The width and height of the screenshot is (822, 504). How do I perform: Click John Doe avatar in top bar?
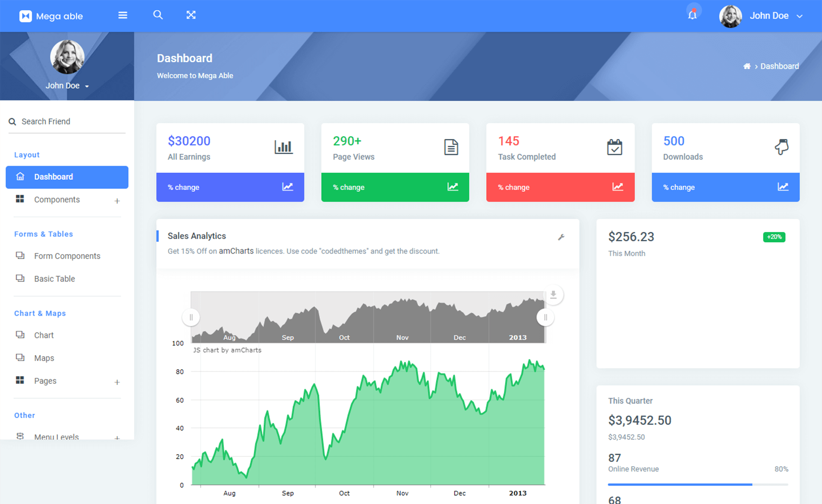click(730, 16)
